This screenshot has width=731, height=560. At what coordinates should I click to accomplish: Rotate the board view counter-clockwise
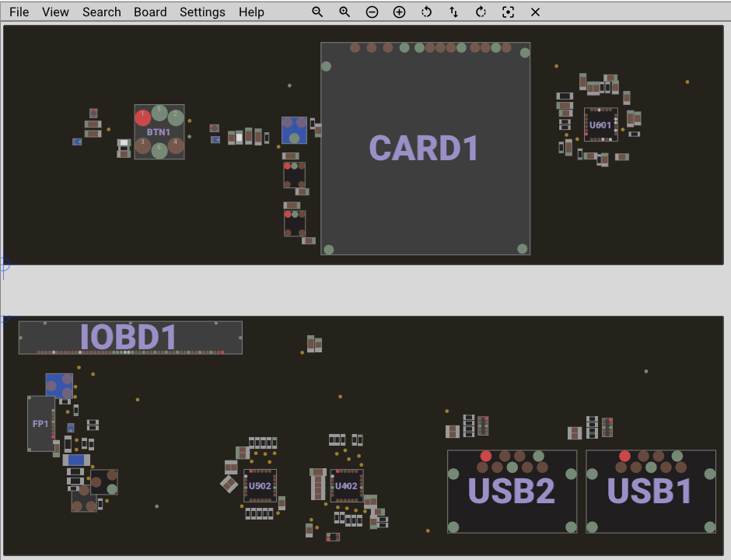pyautogui.click(x=426, y=12)
